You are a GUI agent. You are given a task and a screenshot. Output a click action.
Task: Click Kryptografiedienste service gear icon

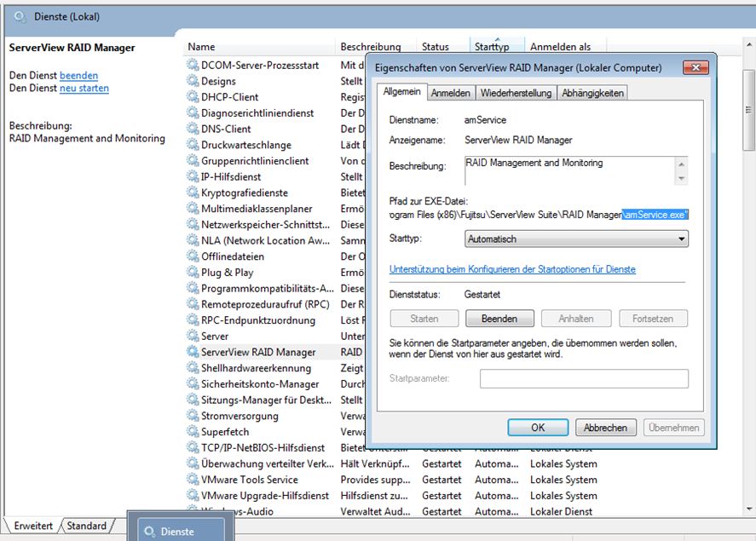[193, 193]
